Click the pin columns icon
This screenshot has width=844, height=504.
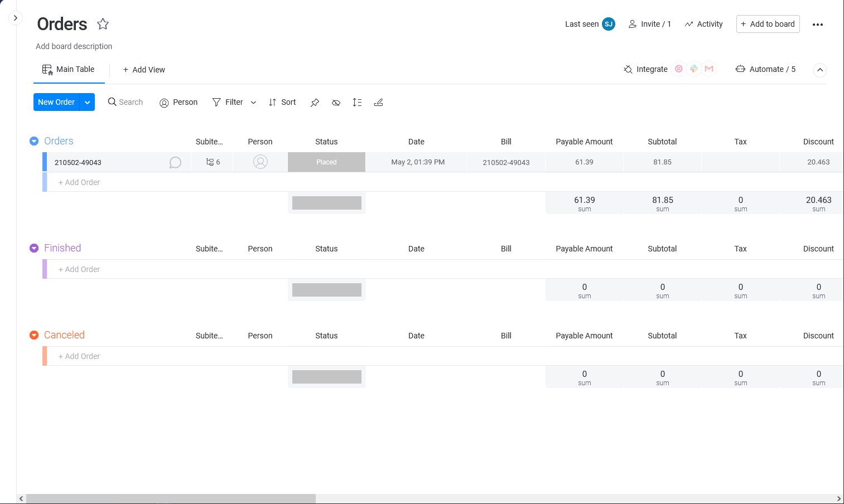[x=315, y=103]
